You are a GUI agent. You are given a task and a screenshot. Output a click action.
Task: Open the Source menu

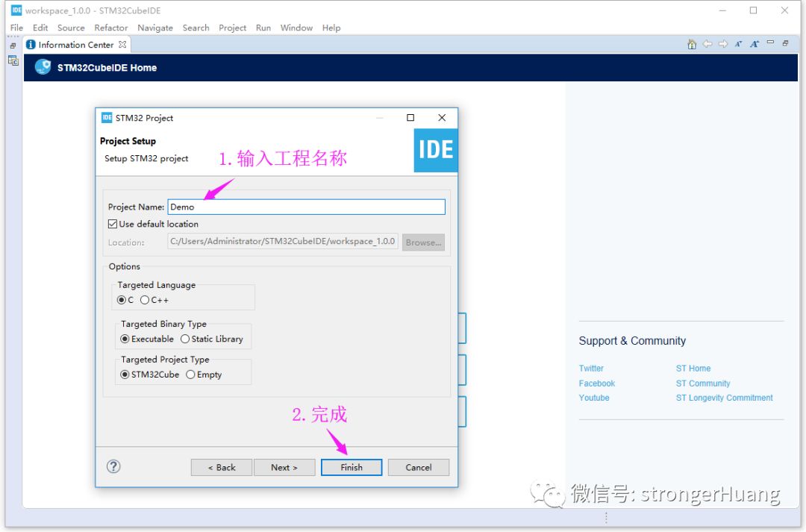pyautogui.click(x=71, y=28)
